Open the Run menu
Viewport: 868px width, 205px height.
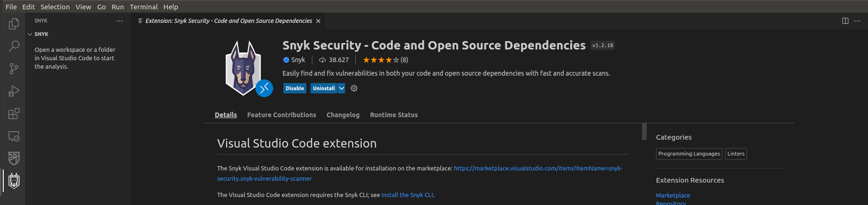tap(118, 7)
